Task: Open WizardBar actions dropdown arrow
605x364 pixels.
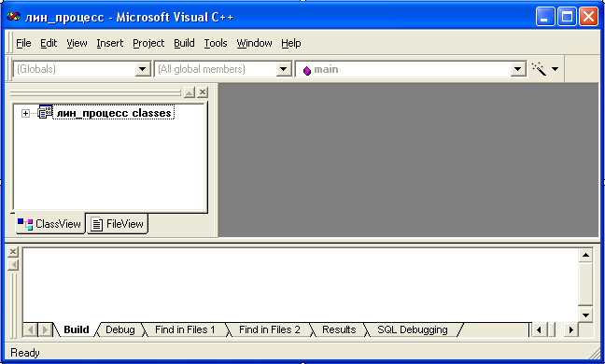Action: point(555,69)
